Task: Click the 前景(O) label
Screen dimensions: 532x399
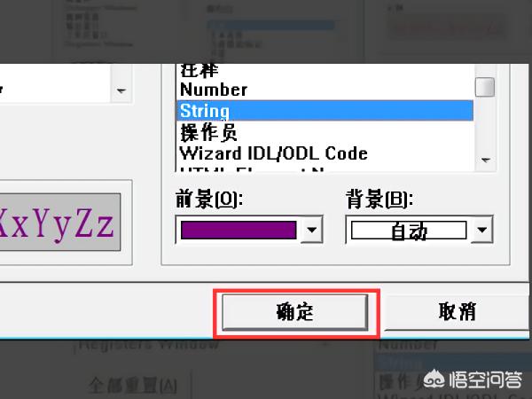Action: [209, 199]
